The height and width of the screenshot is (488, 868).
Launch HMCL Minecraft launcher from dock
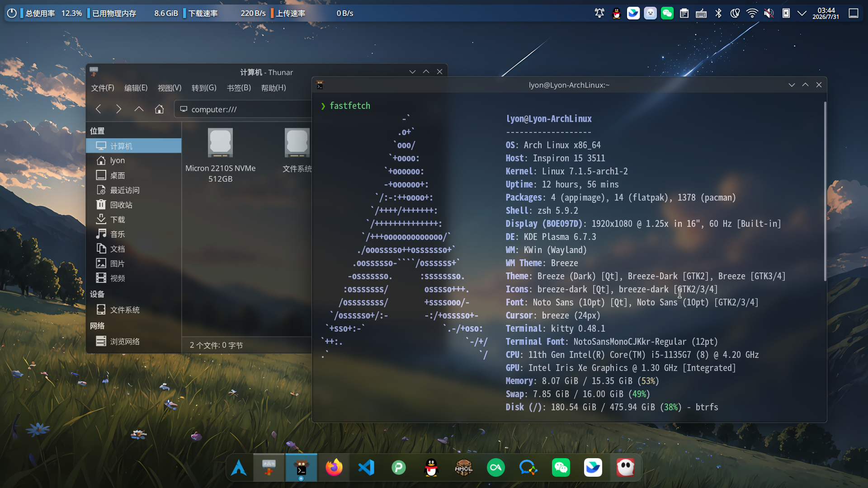pos(464,468)
